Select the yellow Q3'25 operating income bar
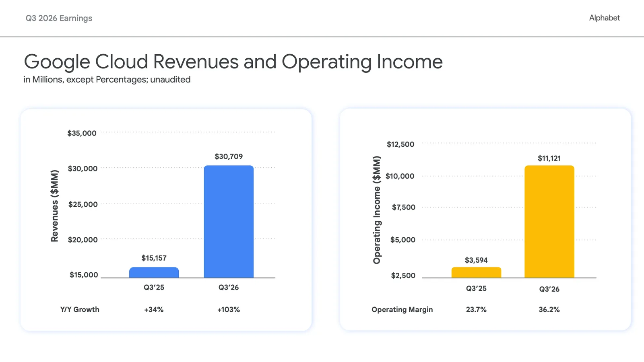Screen dimensions: 644x362 [x=476, y=272]
